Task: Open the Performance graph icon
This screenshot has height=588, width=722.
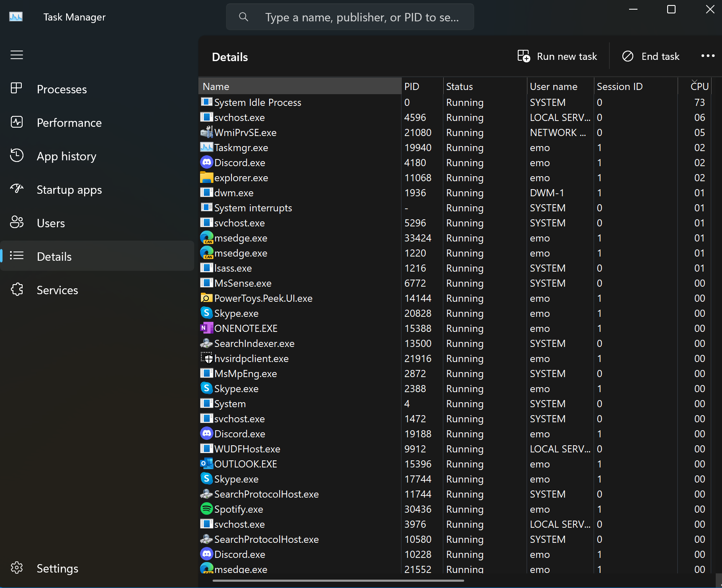Action: click(x=16, y=122)
